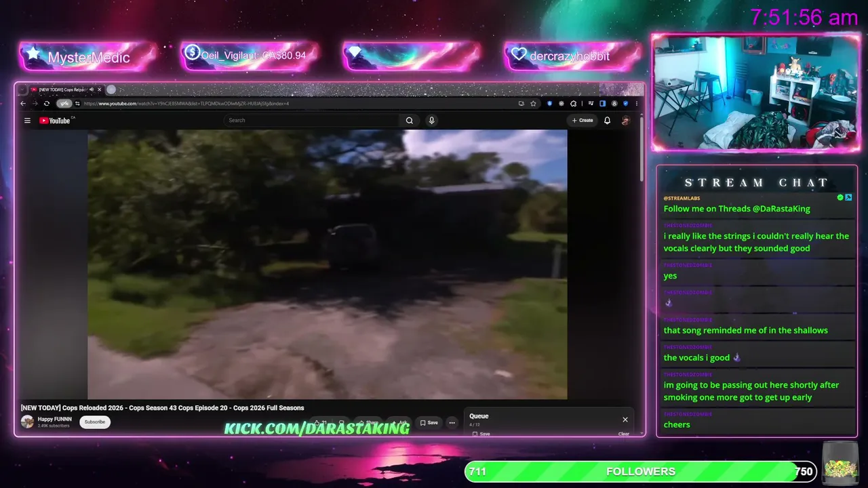Open the YouTube account avatar menu
The height and width of the screenshot is (488, 868).
(x=625, y=121)
